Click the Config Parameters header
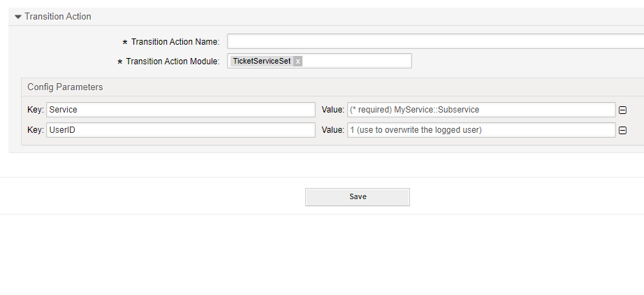644x295 pixels. [x=65, y=87]
